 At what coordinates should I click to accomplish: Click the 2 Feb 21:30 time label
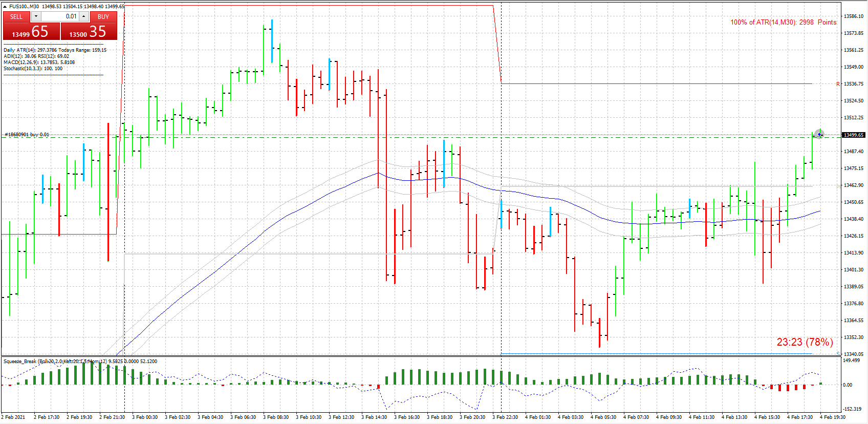(x=112, y=417)
